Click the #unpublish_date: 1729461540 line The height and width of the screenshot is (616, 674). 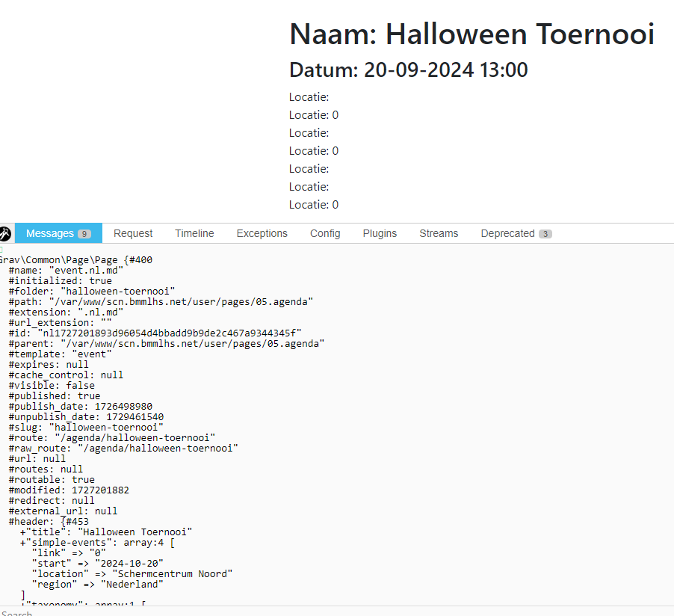coord(86,417)
